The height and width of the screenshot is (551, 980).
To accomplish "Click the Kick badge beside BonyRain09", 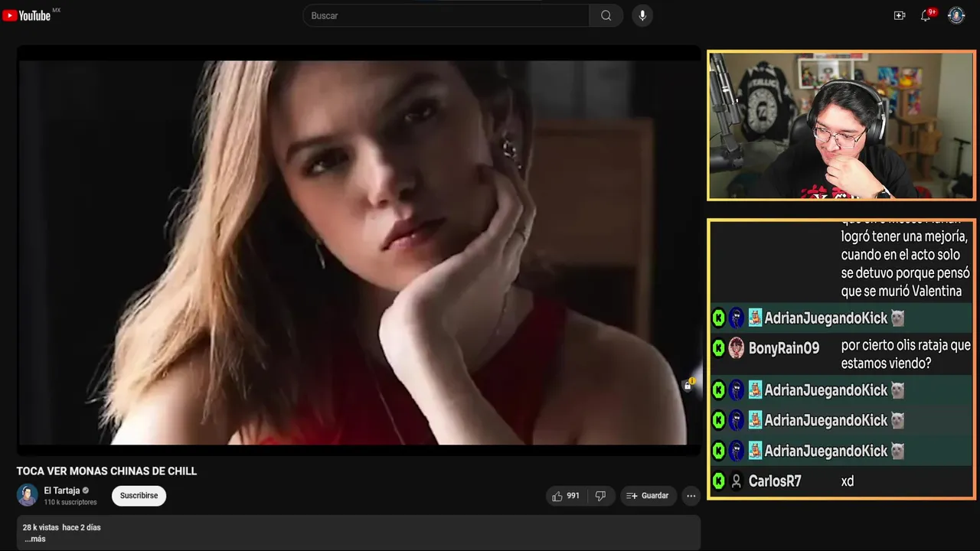I will point(718,348).
